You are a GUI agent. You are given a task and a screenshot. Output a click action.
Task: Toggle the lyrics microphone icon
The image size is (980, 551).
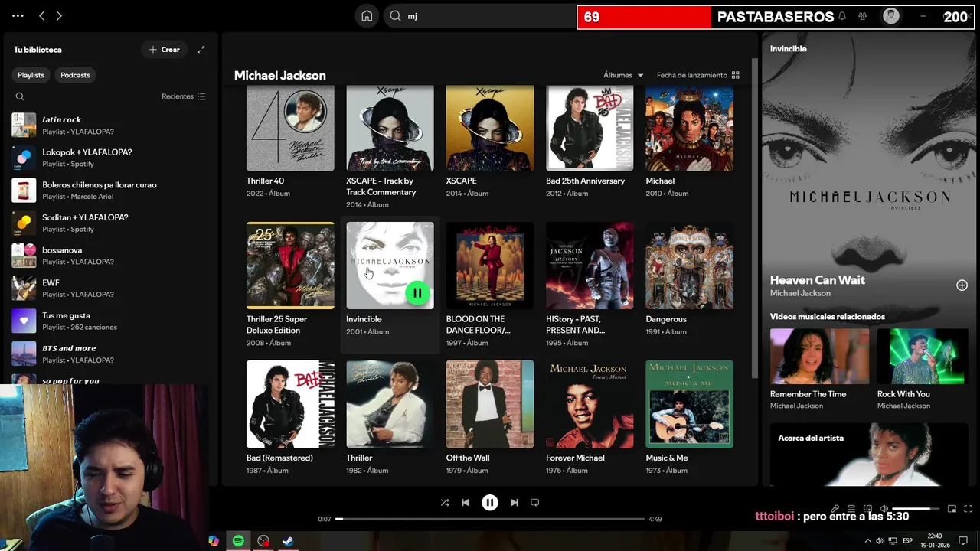(x=835, y=509)
